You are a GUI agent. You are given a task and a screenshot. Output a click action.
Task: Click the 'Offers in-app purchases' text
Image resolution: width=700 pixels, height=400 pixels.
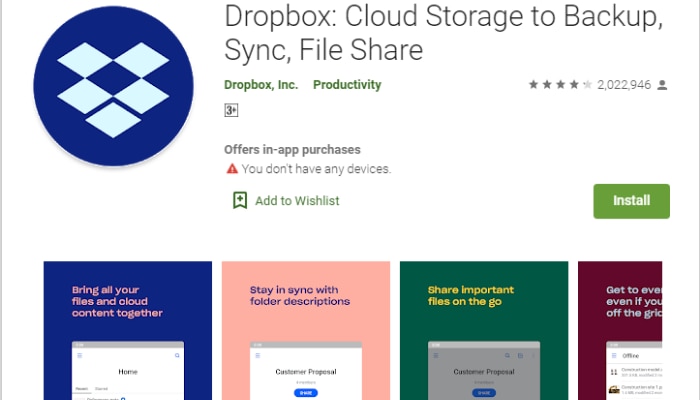tap(292, 150)
